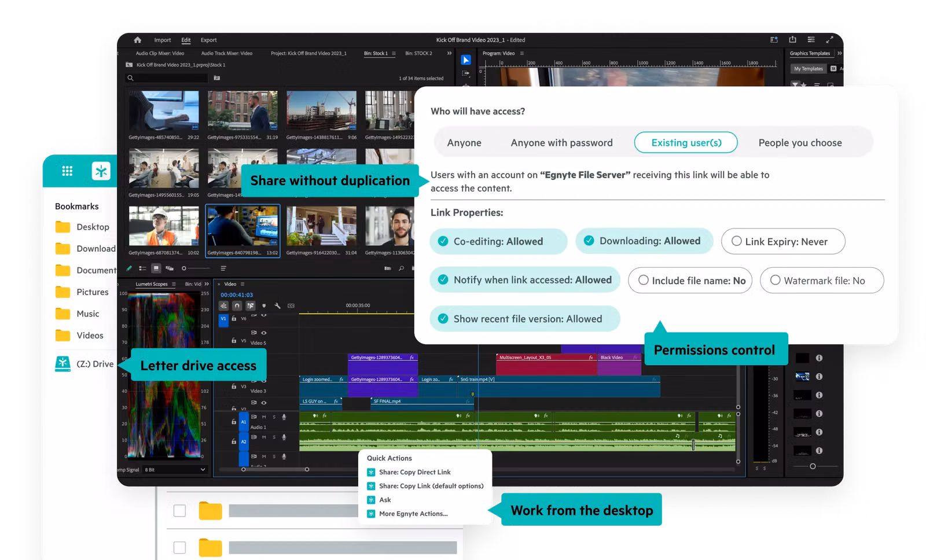926x560 pixels.
Task: Switch project bin to list view
Action: pos(142,268)
